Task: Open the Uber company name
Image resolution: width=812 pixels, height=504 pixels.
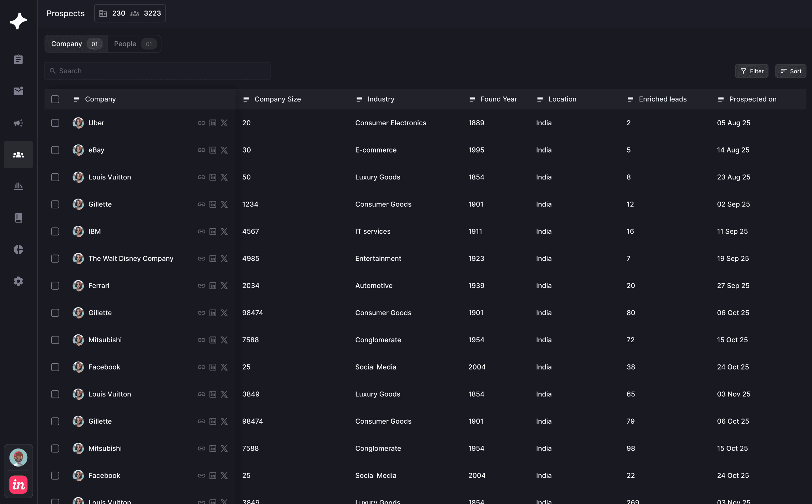Action: point(96,123)
